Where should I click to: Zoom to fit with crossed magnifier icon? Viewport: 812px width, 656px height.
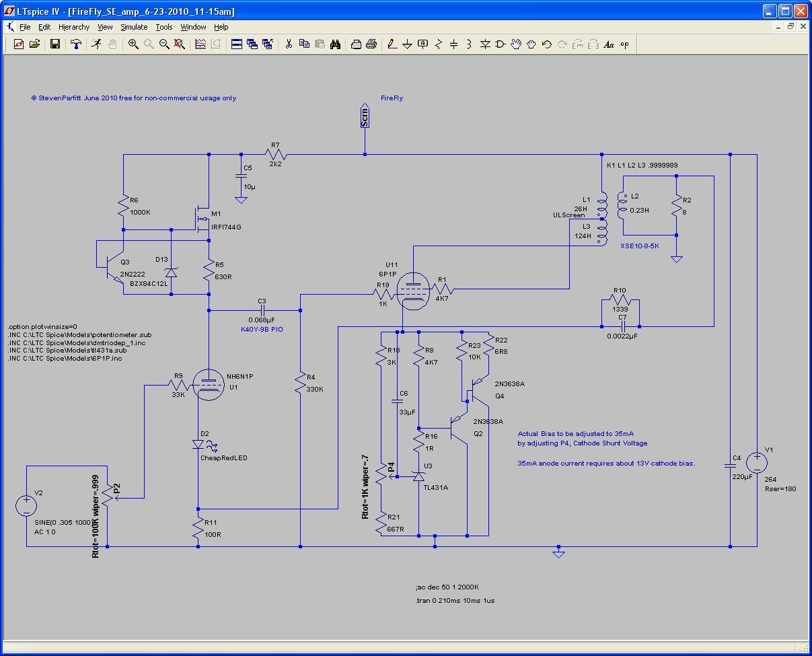pos(180,44)
